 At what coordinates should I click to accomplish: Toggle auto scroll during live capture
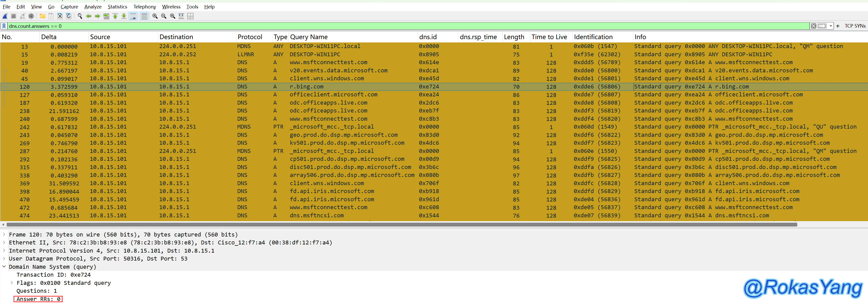click(x=133, y=16)
